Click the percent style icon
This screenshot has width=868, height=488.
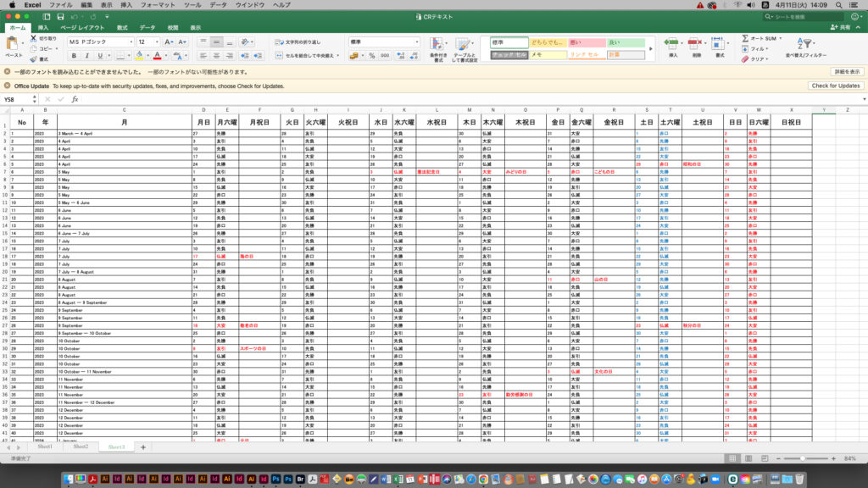coord(370,56)
